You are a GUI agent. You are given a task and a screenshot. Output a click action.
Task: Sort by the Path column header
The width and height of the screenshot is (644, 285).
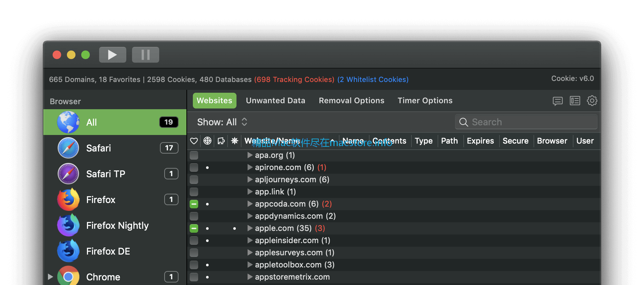(x=449, y=141)
